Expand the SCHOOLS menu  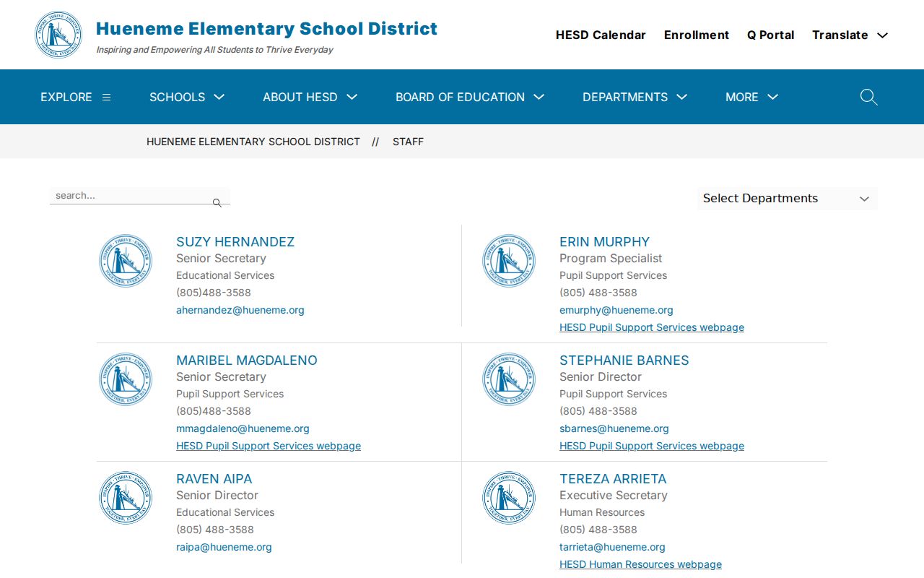click(x=187, y=97)
